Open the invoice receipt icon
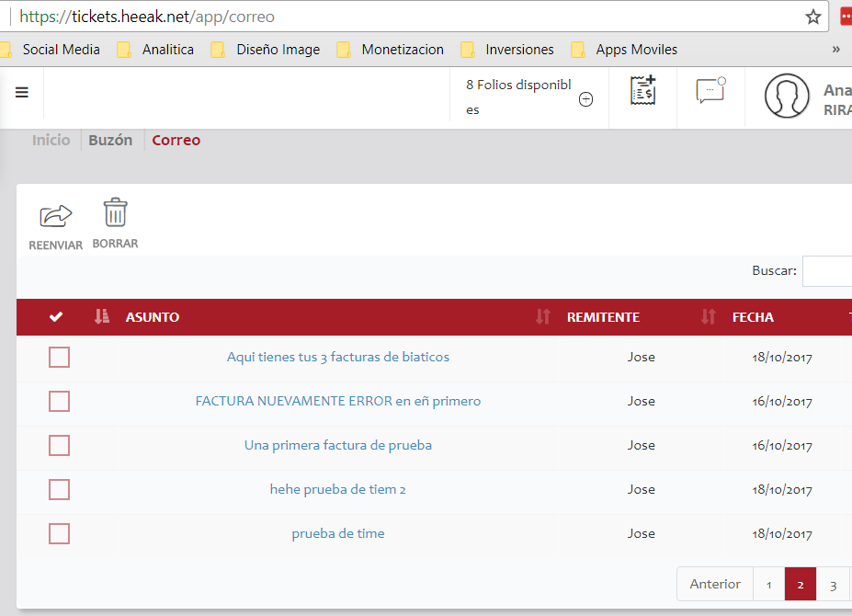 click(x=642, y=90)
